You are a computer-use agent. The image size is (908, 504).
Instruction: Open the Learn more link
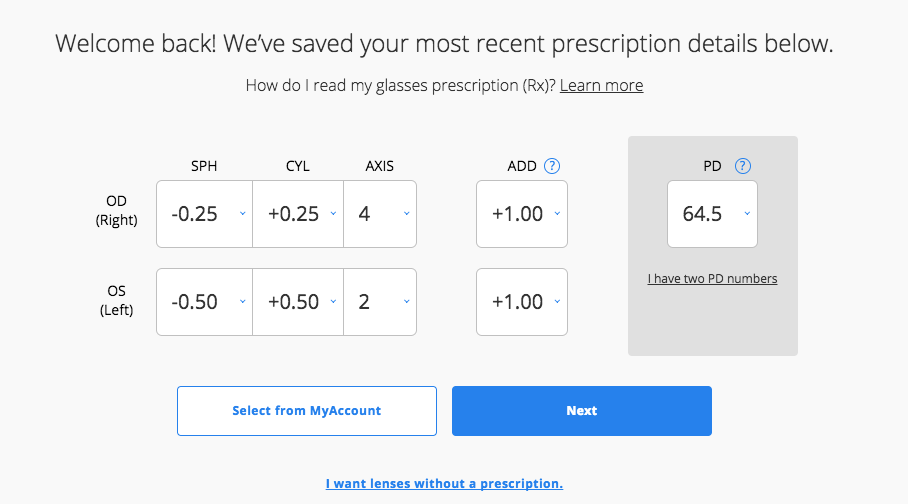(x=601, y=86)
